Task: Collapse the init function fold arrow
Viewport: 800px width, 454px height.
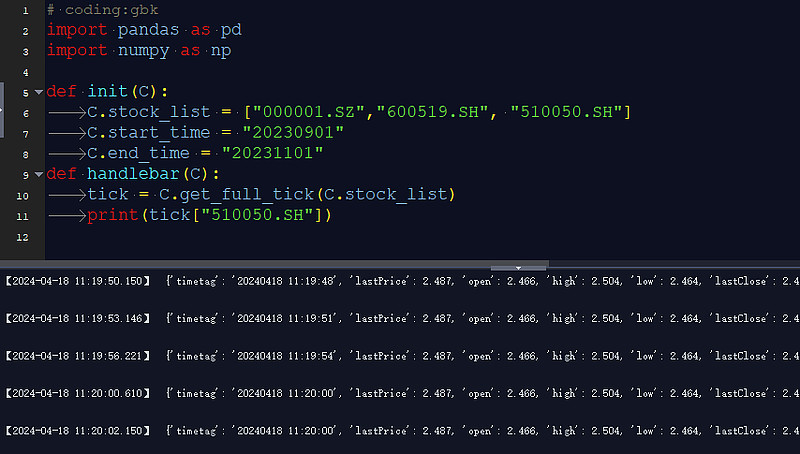Action: (38, 92)
